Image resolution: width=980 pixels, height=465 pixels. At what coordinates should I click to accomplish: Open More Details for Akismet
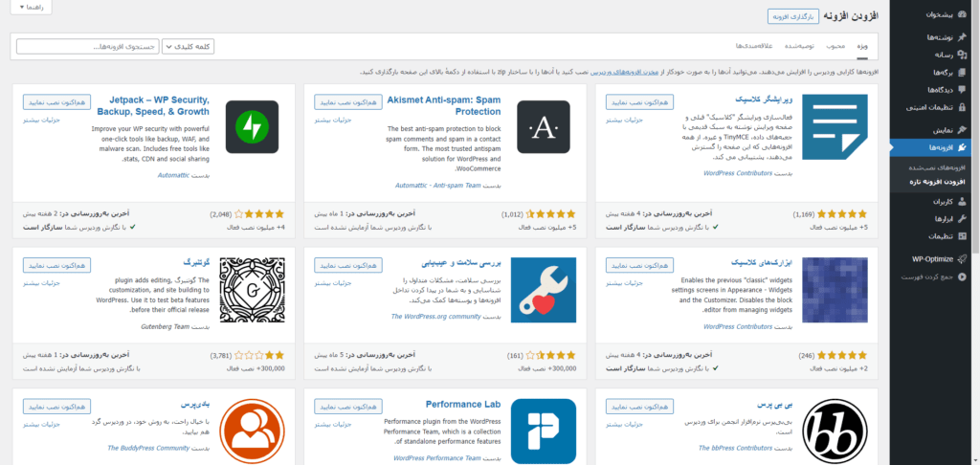click(332, 119)
